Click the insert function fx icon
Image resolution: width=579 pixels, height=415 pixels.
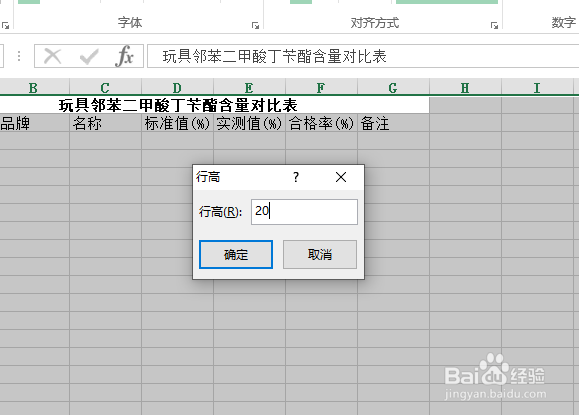point(124,56)
